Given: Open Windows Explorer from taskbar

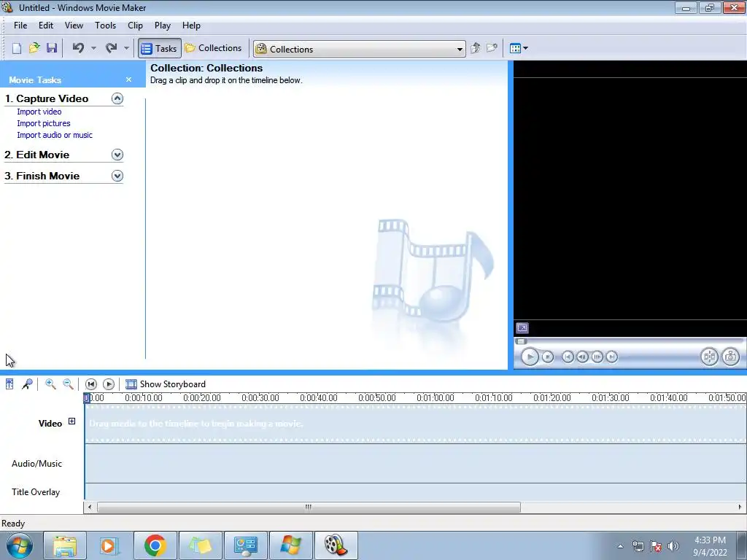Looking at the screenshot, I should coord(65,545).
